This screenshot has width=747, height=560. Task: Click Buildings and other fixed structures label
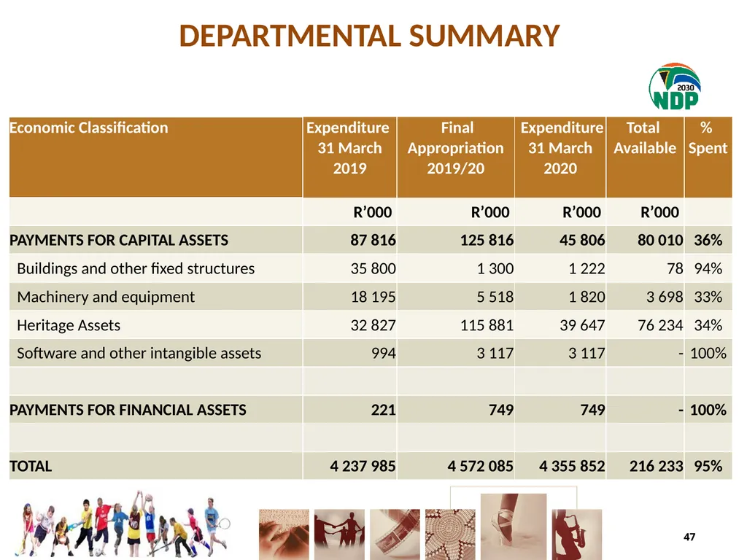(x=136, y=268)
